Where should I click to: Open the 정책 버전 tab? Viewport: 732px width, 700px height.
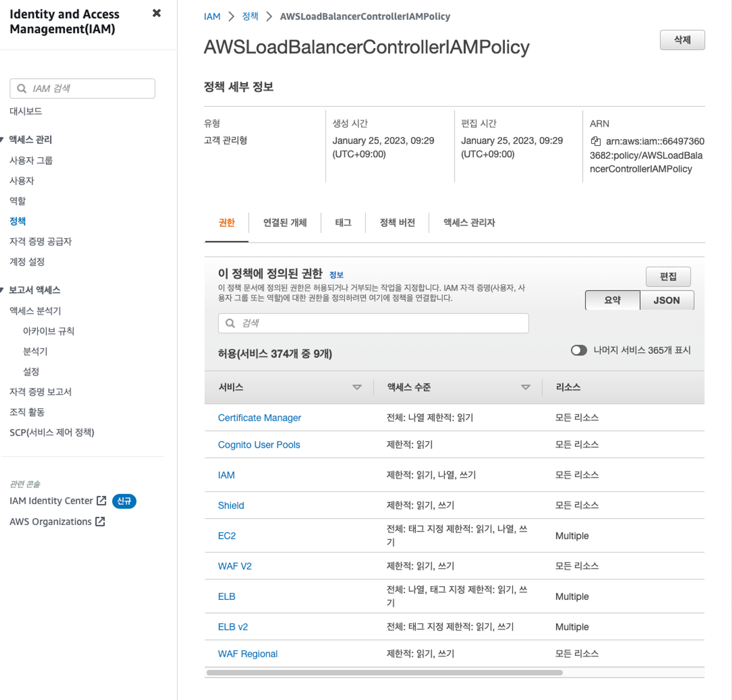tap(397, 223)
